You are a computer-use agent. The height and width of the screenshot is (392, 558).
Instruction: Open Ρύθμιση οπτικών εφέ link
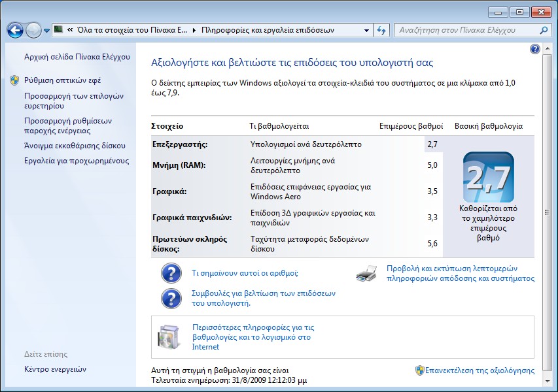62,80
